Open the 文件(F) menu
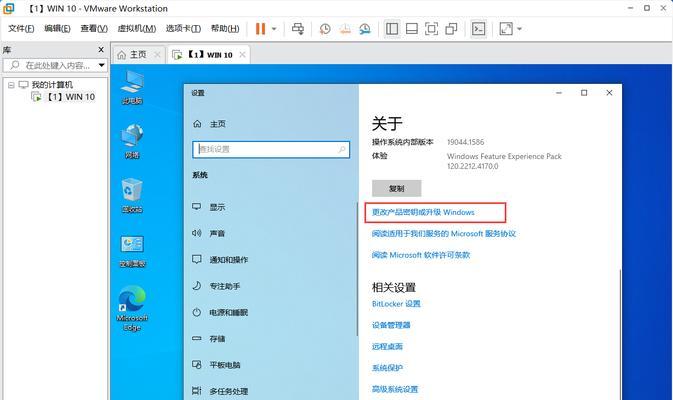673x400 pixels. [x=21, y=29]
